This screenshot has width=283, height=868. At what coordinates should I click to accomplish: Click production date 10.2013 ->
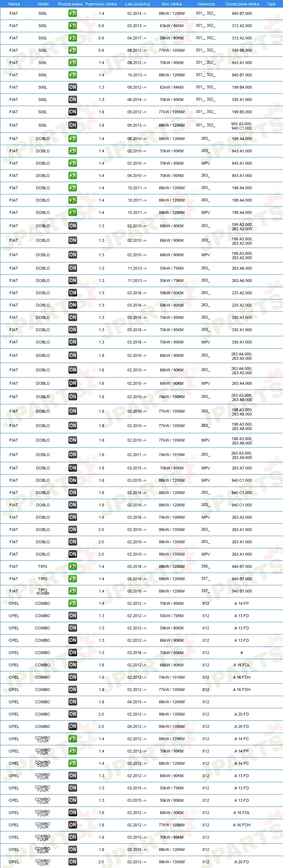137,75
